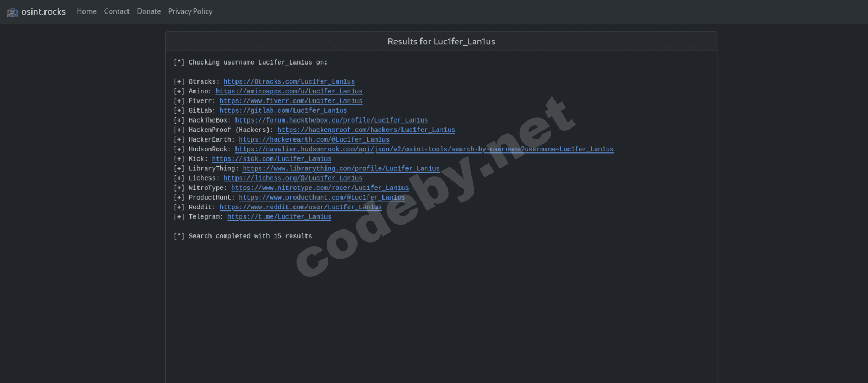Click the 'Results for Luc1fer_Lan1us' heading
868x383 pixels.
coord(441,42)
